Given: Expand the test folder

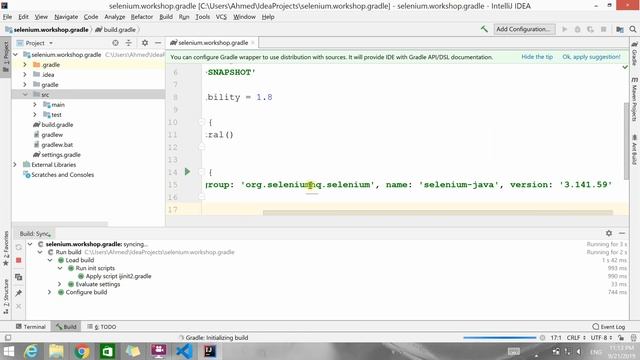Looking at the screenshot, I should click(35, 115).
